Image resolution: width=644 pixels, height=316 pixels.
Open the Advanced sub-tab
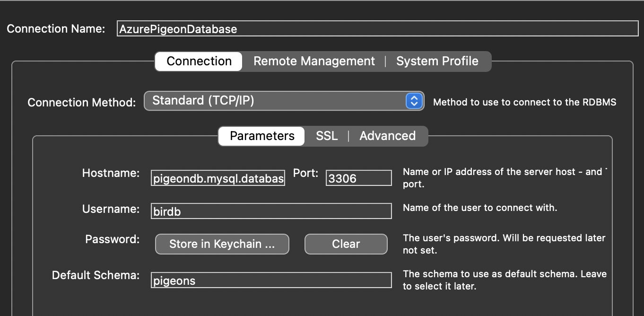pyautogui.click(x=388, y=136)
